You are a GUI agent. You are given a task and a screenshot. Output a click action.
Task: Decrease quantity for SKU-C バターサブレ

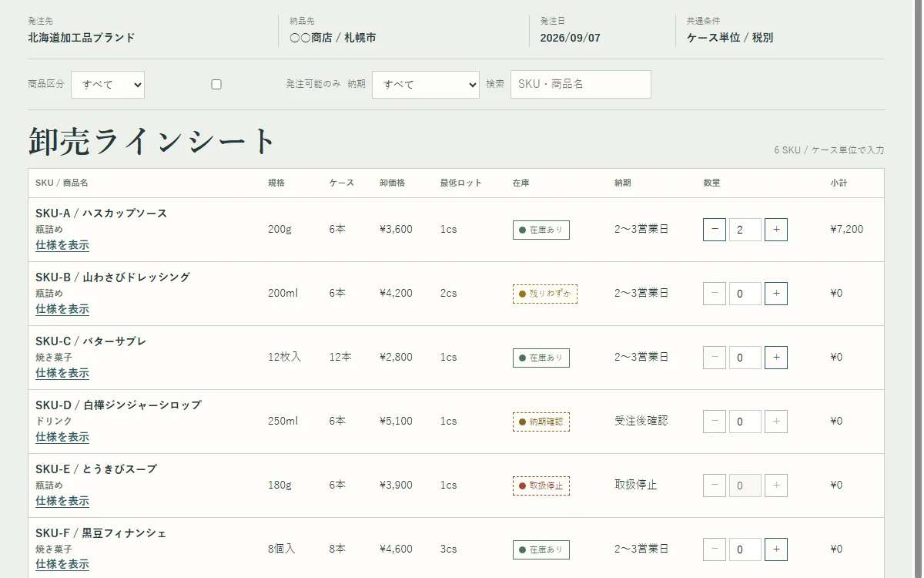(715, 358)
